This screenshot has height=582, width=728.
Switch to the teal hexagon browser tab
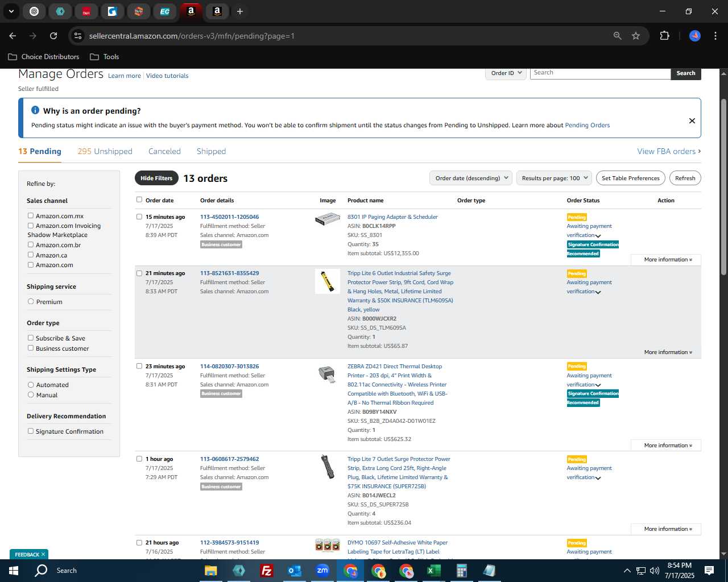point(60,11)
